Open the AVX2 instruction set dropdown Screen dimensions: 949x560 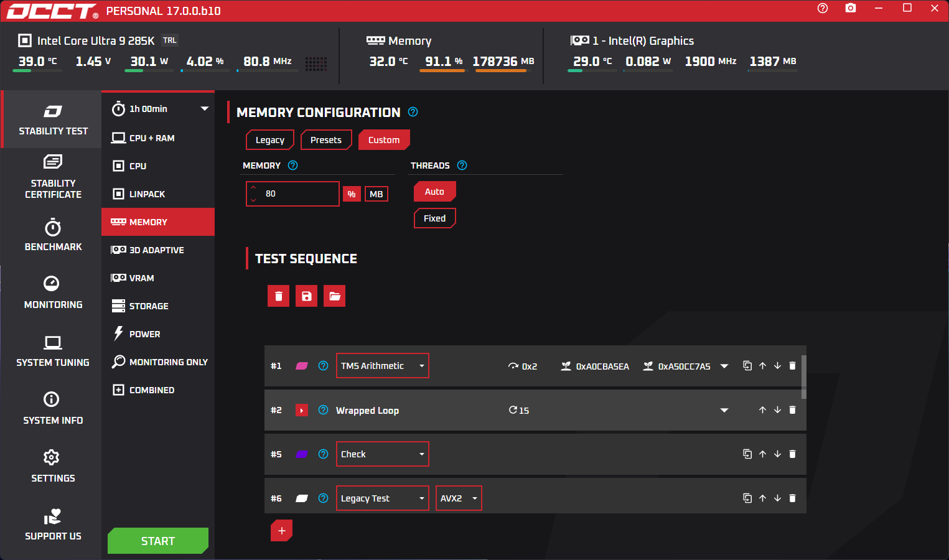pyautogui.click(x=459, y=498)
